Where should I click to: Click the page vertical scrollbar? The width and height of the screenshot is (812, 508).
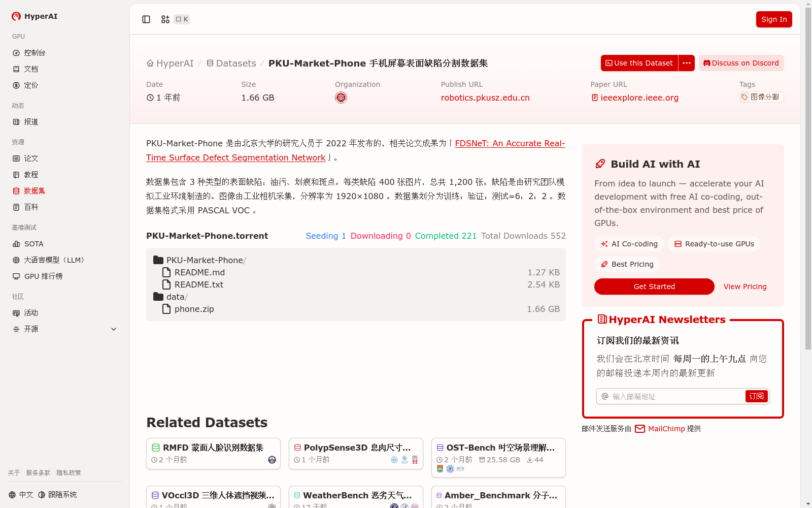click(x=808, y=178)
